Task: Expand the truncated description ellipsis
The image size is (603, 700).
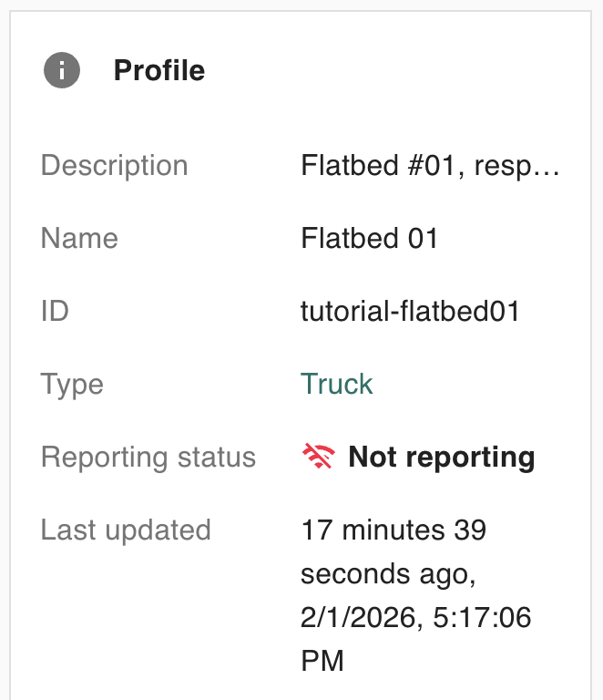Action: (x=549, y=166)
